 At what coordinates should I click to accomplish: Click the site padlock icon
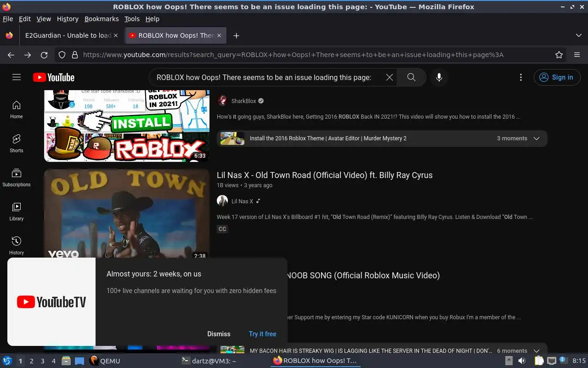point(74,55)
